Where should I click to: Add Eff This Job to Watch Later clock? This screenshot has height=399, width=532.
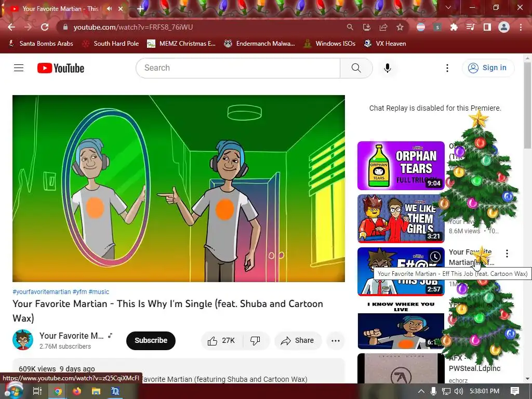[x=435, y=257]
